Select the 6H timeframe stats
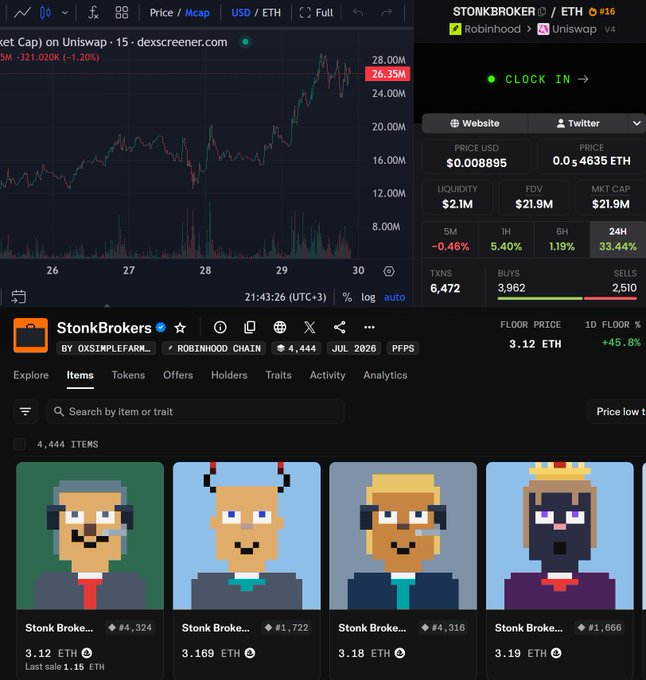Viewport: 646px width, 680px height. 562,239
